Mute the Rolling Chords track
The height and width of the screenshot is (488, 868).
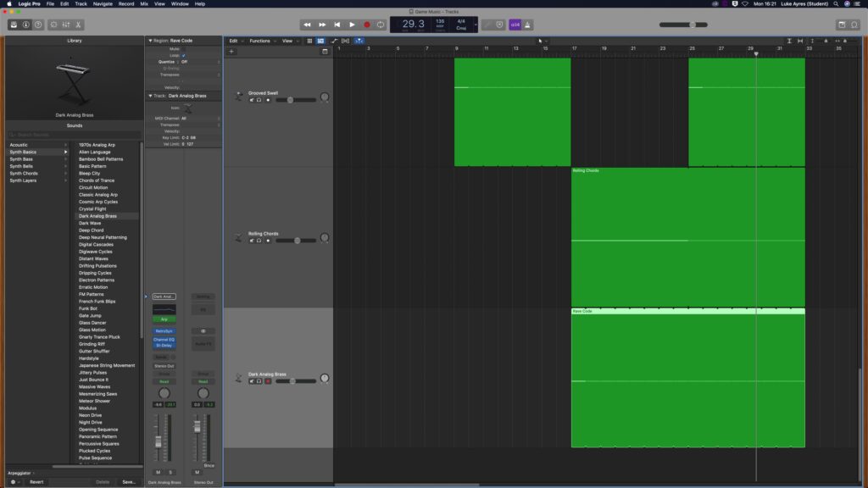[x=251, y=241]
